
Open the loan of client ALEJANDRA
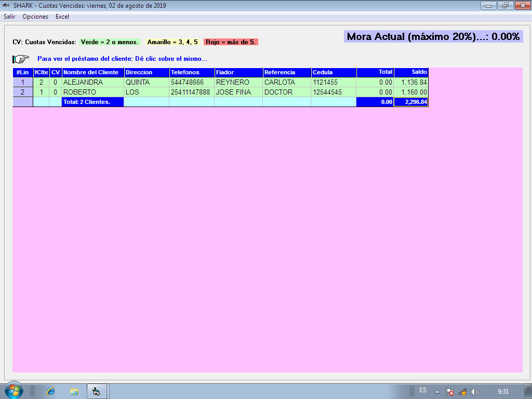pyautogui.click(x=83, y=82)
